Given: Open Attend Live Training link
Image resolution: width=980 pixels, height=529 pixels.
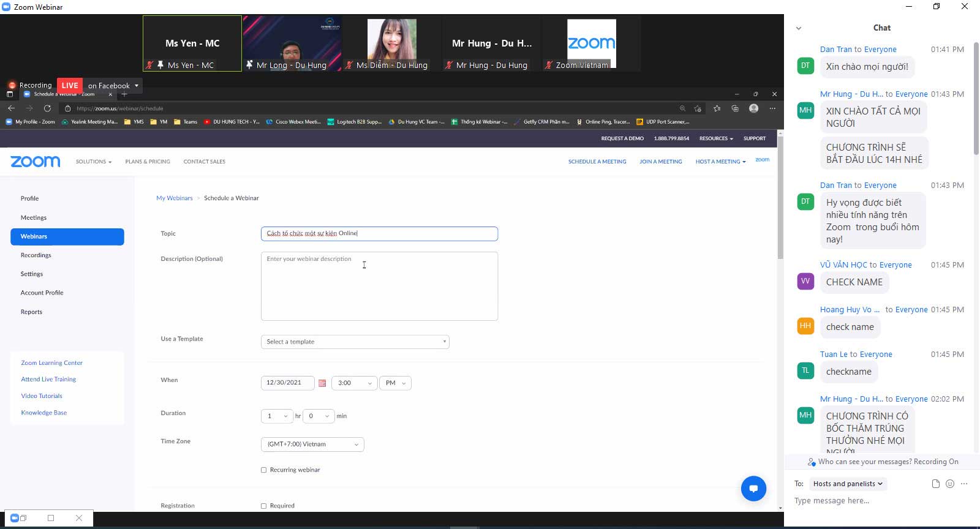Looking at the screenshot, I should click(x=48, y=380).
